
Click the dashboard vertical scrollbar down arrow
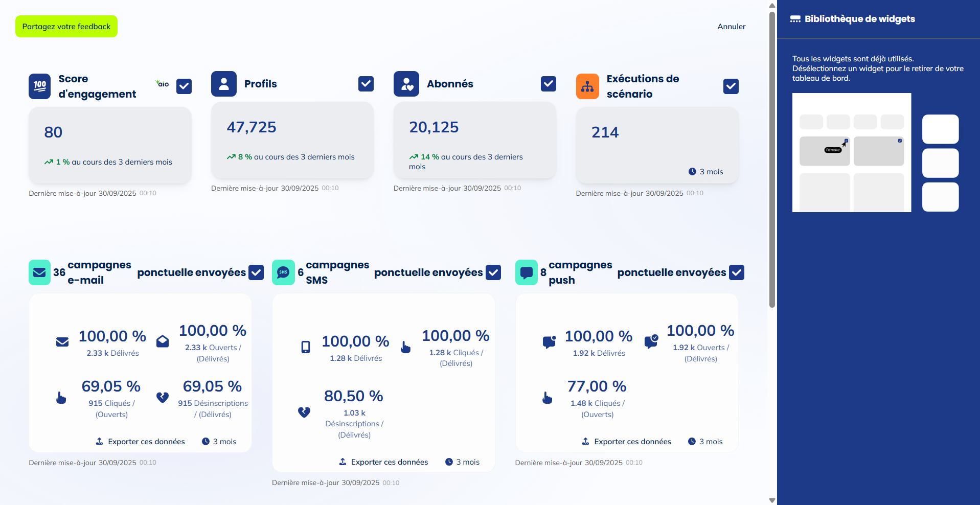click(x=772, y=500)
